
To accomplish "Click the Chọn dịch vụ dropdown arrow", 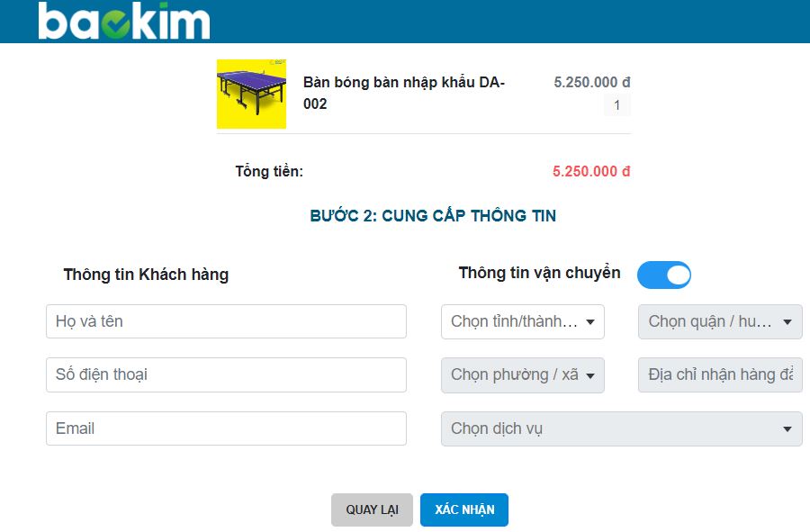I will tap(789, 428).
